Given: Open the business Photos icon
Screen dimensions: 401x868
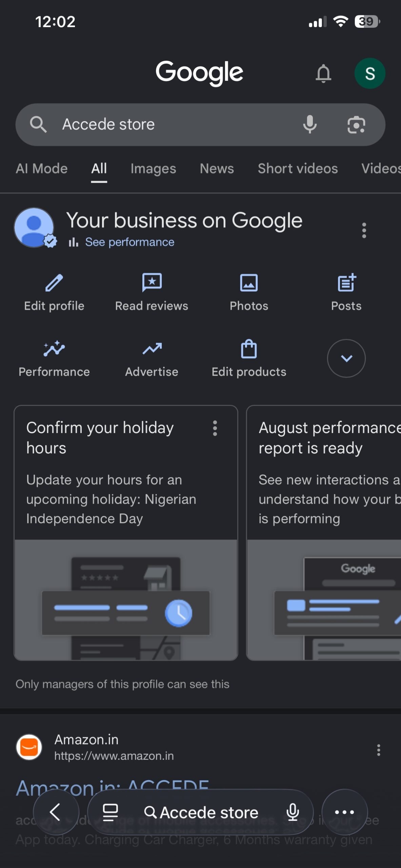Looking at the screenshot, I should click(x=249, y=283).
